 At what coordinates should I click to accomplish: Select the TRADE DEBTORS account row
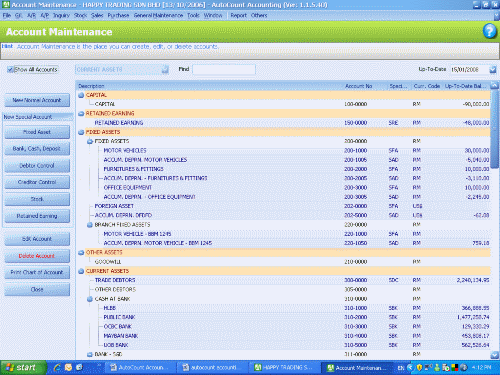click(x=283, y=280)
